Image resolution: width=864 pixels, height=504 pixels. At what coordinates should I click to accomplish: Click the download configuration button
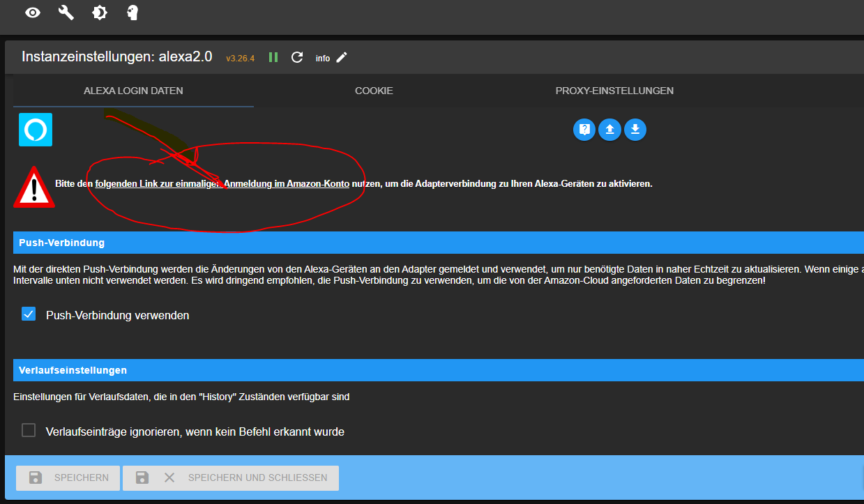(x=635, y=129)
